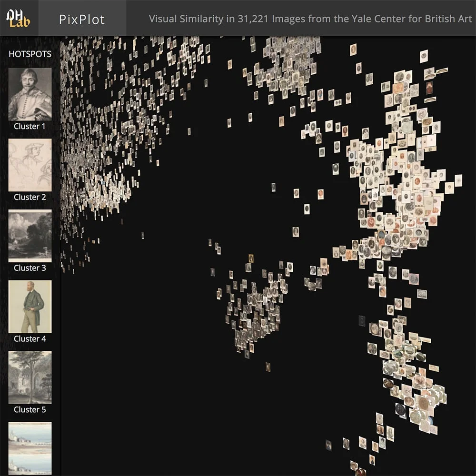Image resolution: width=476 pixels, height=476 pixels.
Task: Click the PixPlot title
Action: pyautogui.click(x=82, y=20)
